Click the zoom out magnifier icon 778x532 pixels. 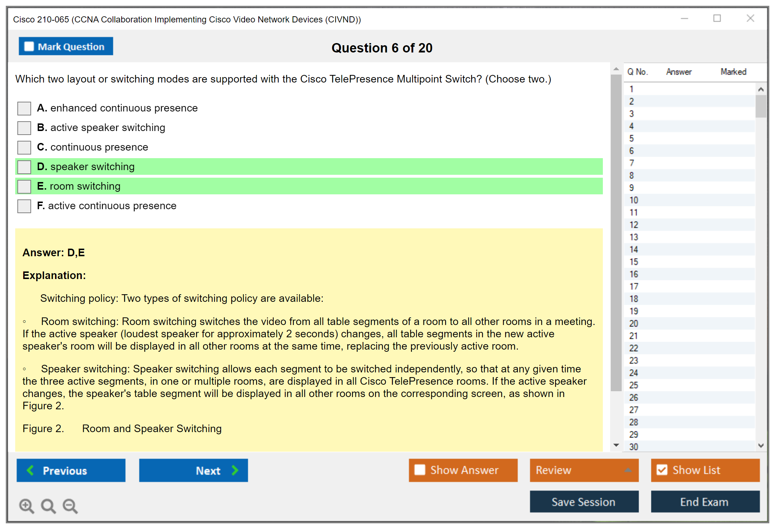click(x=70, y=506)
